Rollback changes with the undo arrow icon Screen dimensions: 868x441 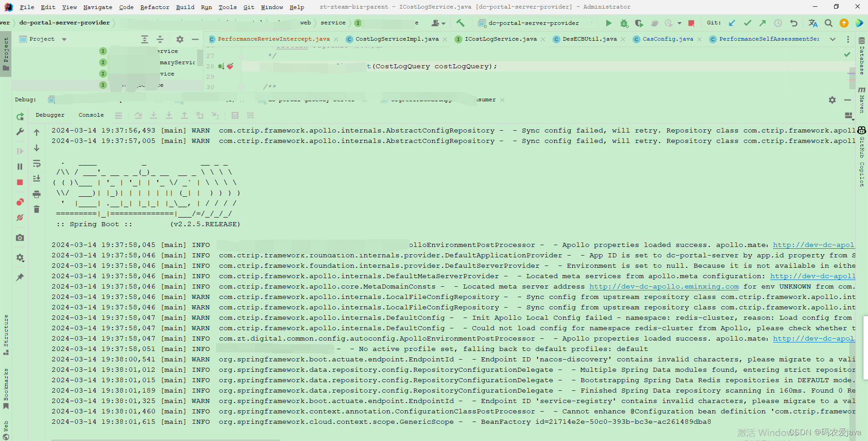[793, 23]
